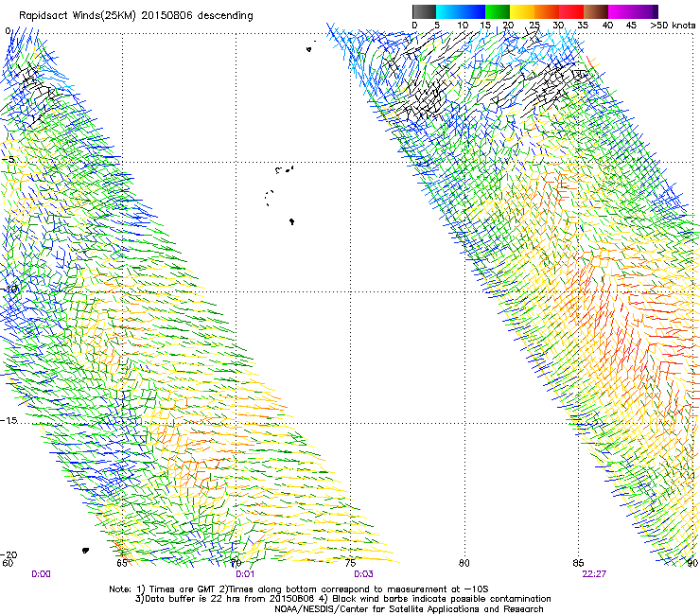Click the latitude label '-5'

coord(8,160)
